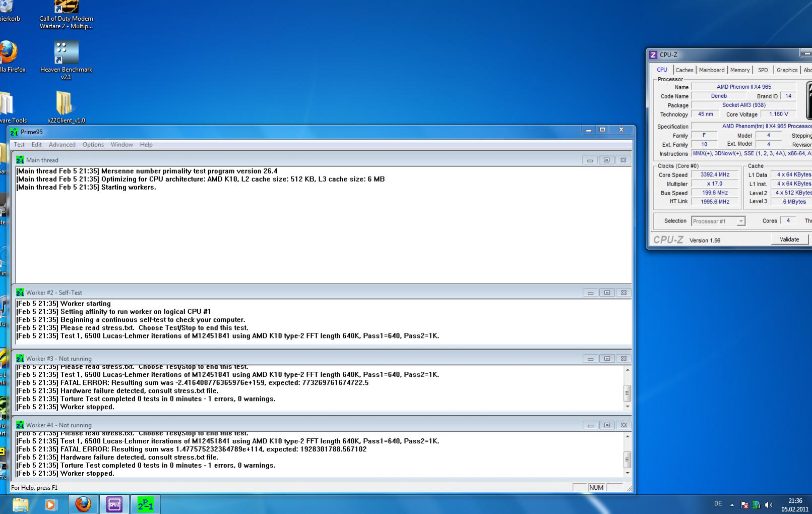
Task: Open the Window menu in Prime95
Action: [122, 145]
